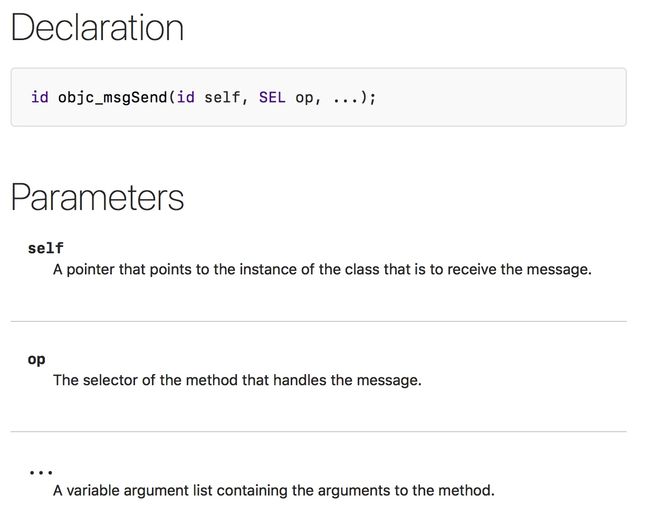Click the Parameters heading
This screenshot has height=514, width=650.
tap(97, 198)
